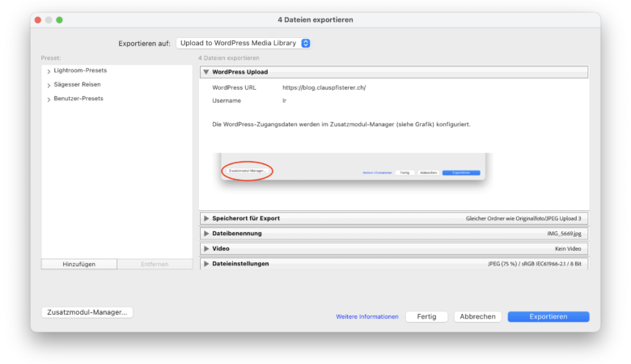The width and height of the screenshot is (631, 364).
Task: Select the WordPress URL value text
Action: point(324,87)
